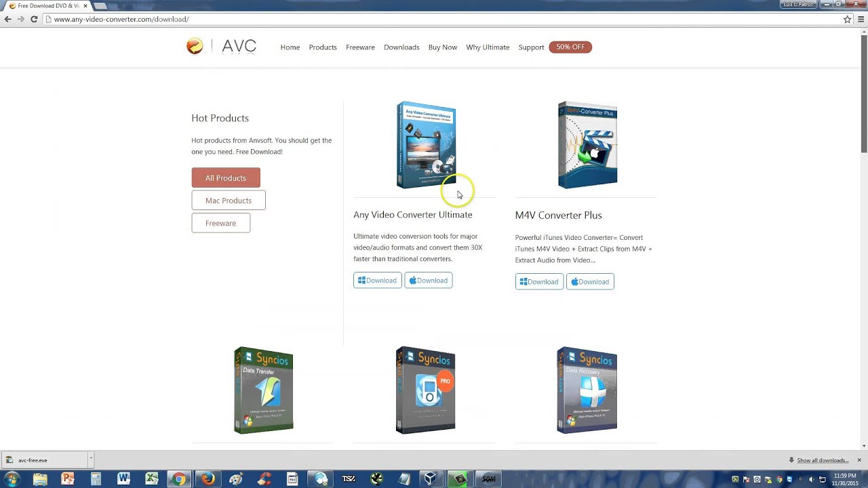868x488 pixels.
Task: Reload the page with the refresh icon
Action: click(x=34, y=19)
